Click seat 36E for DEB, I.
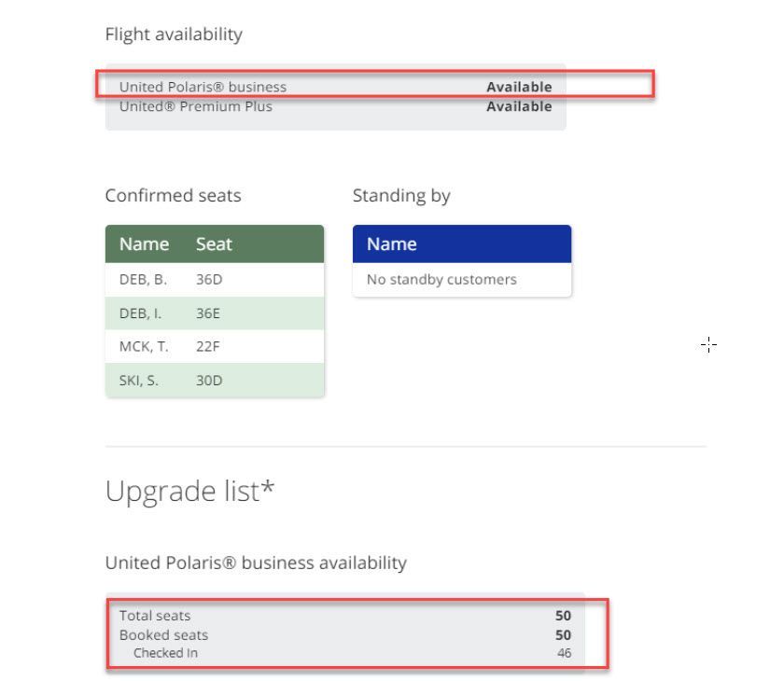This screenshot has width=784, height=681. 209,313
